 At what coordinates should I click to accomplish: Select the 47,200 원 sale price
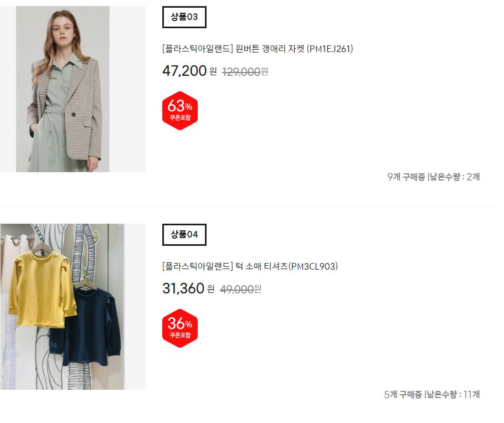pyautogui.click(x=189, y=71)
